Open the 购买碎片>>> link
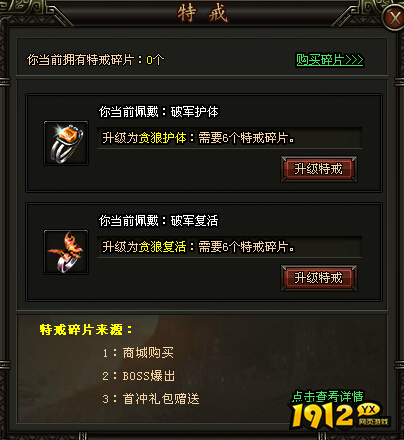Image resolution: width=404 pixels, height=440 pixels. (330, 60)
